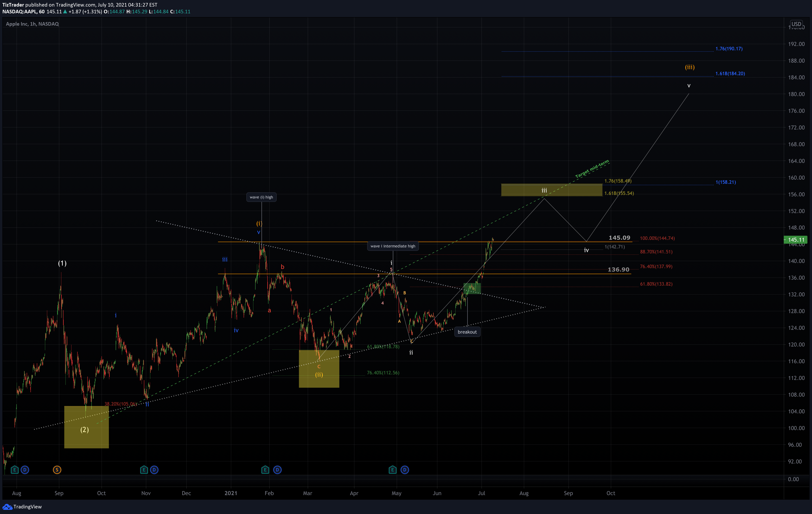
Task: Click the green 145.11 current price tag
Action: click(796, 240)
